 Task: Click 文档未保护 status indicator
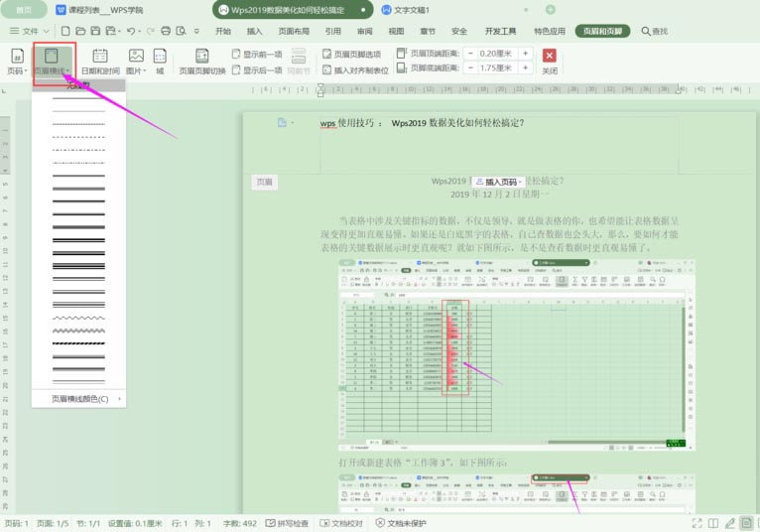pos(401,523)
